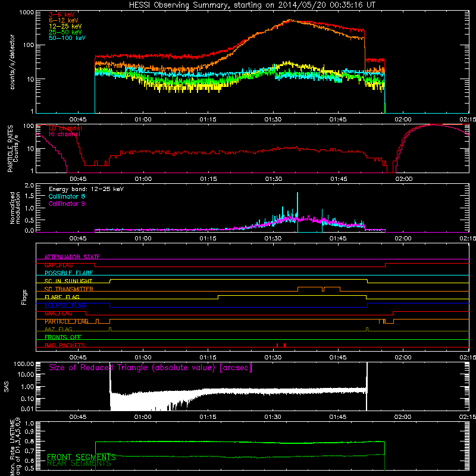Click the SAA_FLAG label
This screenshot has height=476, width=476.
58,314
